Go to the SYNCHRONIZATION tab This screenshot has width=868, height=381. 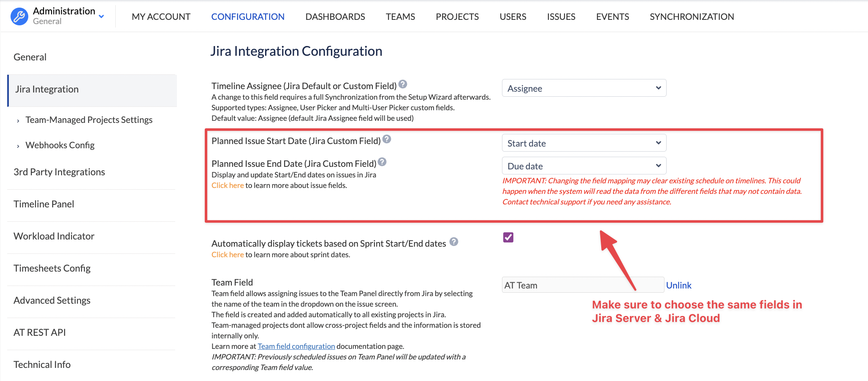point(692,17)
